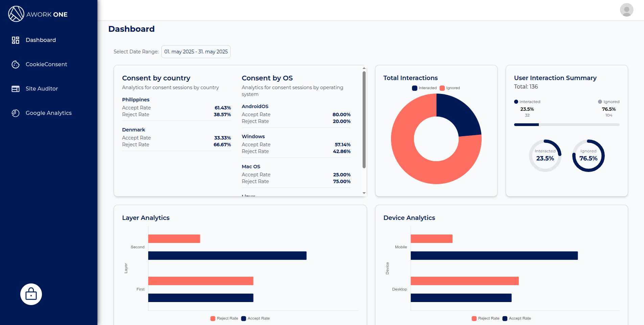Screen dimensions: 644x325
Task: Toggle Reject Rate legend in Layer Analytics
Action: 224,319
